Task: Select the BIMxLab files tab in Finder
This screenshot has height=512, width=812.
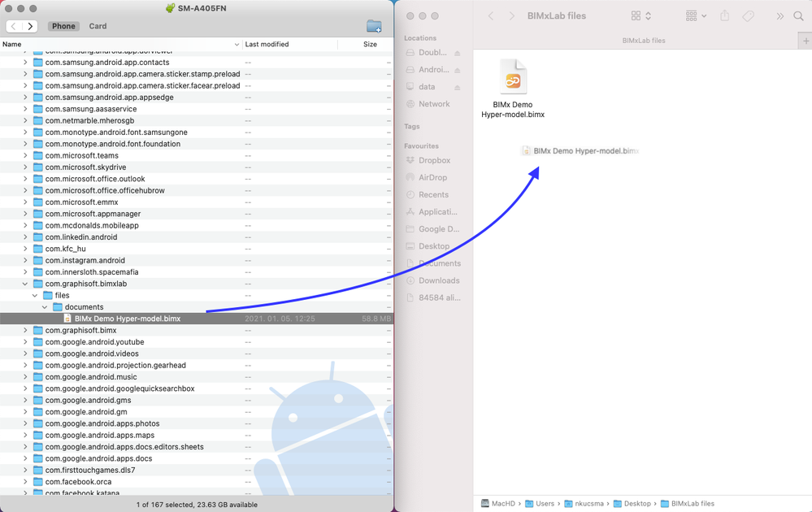Action: (x=643, y=41)
